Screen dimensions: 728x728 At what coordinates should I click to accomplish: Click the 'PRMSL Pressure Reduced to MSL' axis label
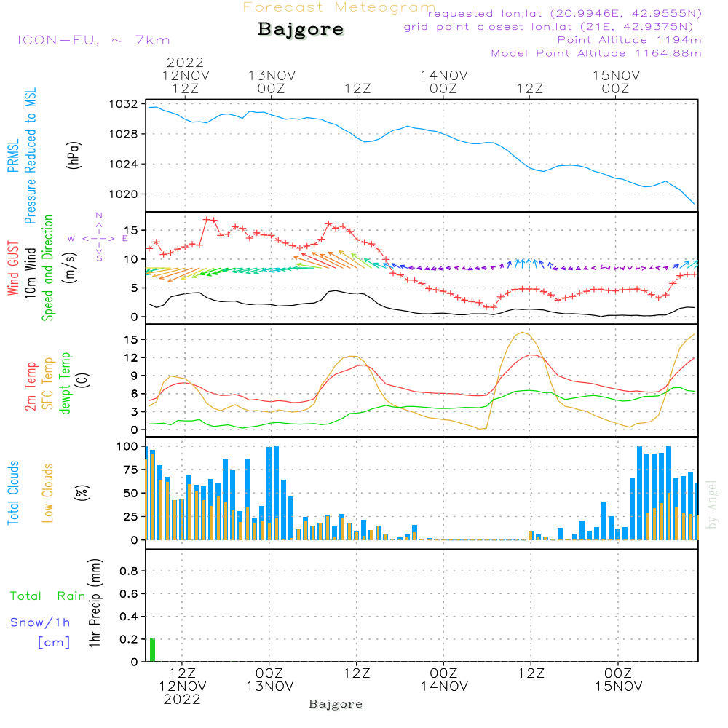pyautogui.click(x=22, y=156)
